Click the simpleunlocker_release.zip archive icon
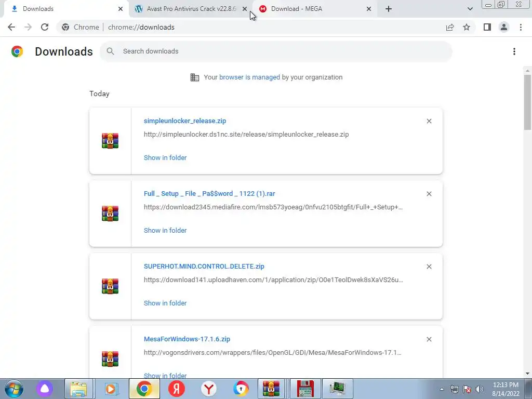The image size is (532, 399). [110, 140]
